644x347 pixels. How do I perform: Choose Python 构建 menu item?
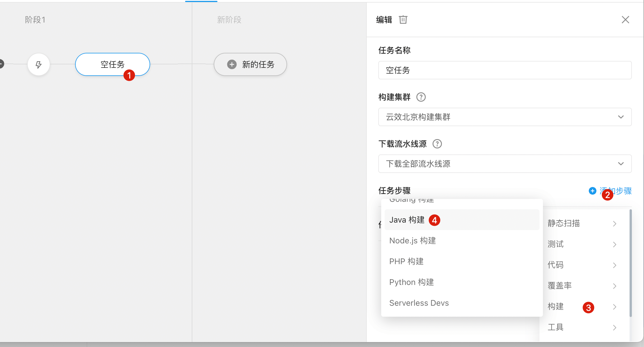click(x=412, y=282)
